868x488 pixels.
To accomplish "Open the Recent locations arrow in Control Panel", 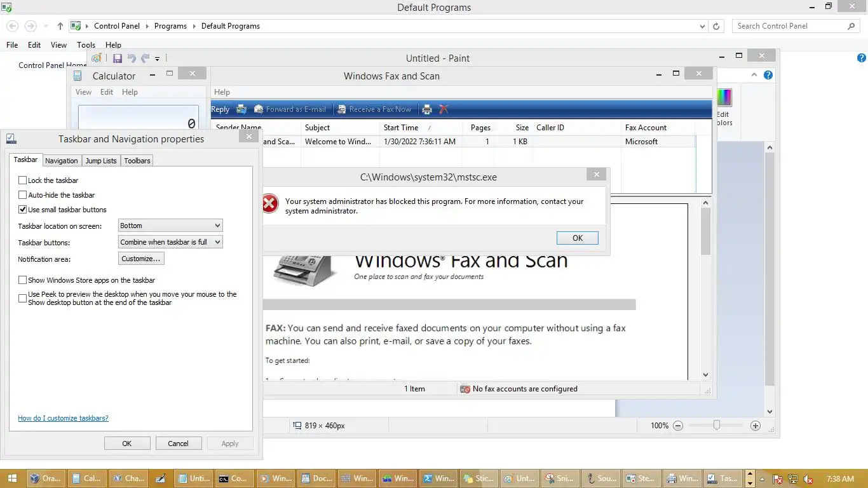I will point(46,26).
